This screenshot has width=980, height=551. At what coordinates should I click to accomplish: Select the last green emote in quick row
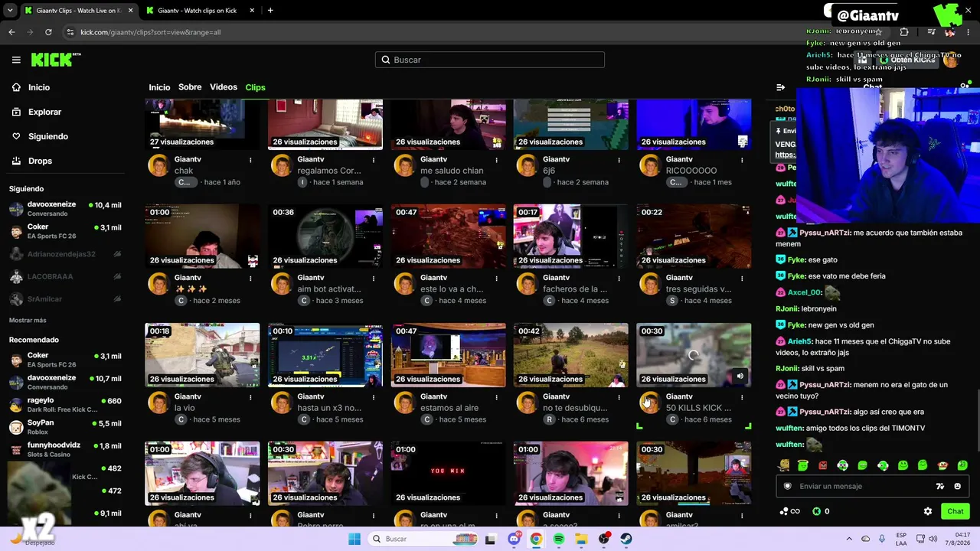click(x=962, y=465)
